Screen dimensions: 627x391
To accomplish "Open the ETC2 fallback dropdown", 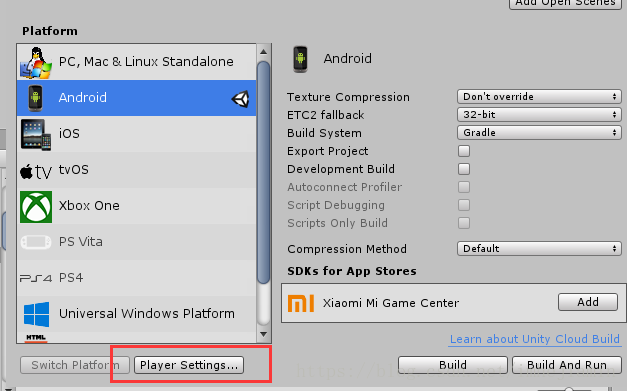I will click(539, 115).
